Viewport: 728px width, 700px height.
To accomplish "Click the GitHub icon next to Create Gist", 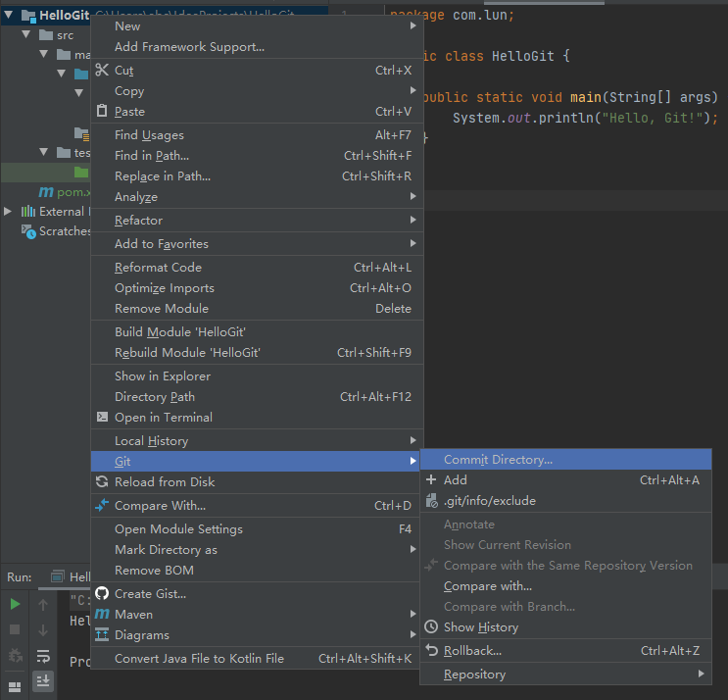I will coord(102,593).
